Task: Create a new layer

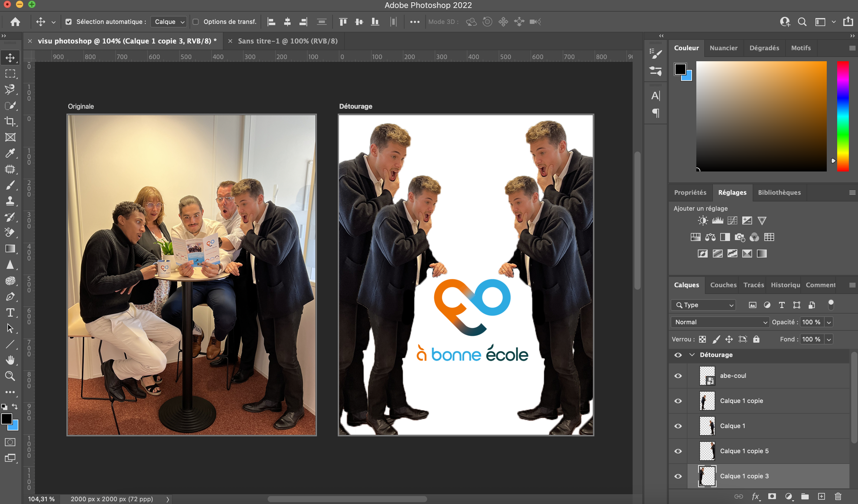Action: [822, 496]
